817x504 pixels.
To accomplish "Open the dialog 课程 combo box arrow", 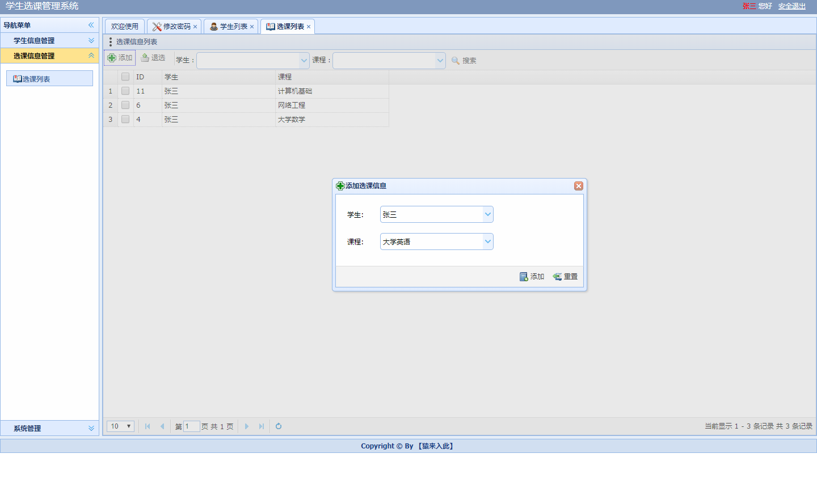I will pyautogui.click(x=488, y=242).
